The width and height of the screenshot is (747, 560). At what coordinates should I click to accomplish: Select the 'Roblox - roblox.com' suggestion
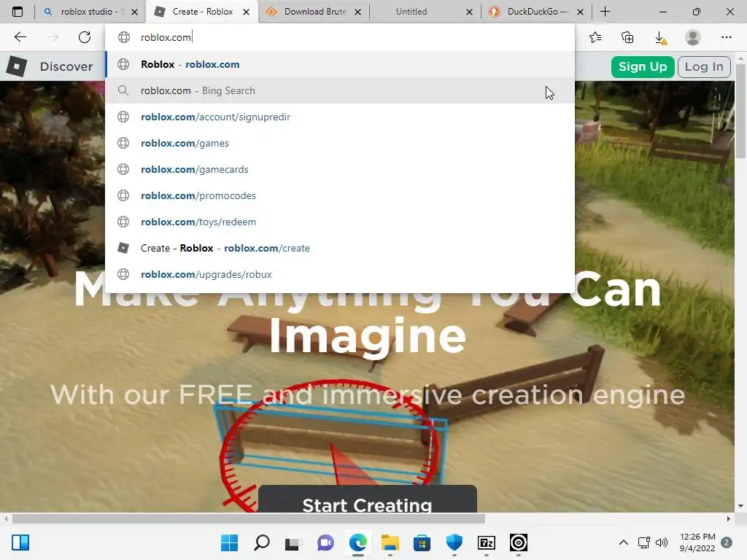click(340, 64)
